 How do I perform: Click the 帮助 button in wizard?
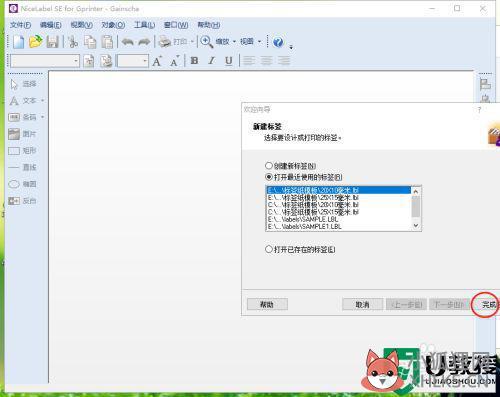pyautogui.click(x=267, y=304)
